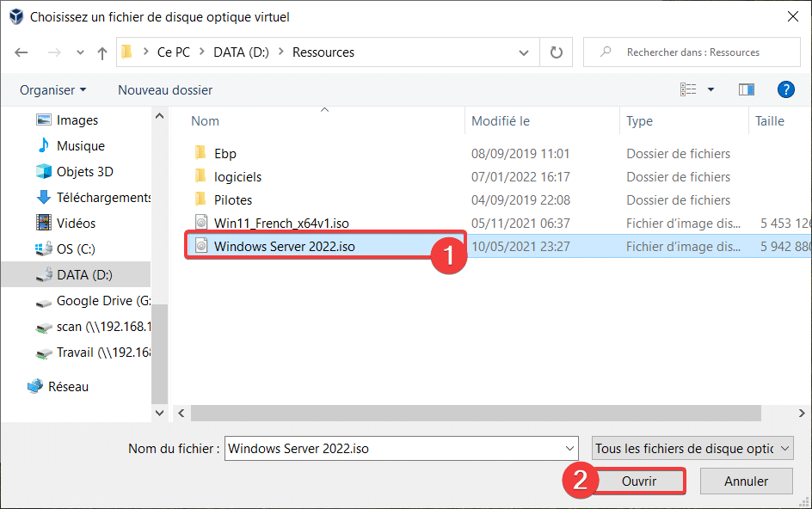Screen dimensions: 812x509
Task: Change view layout icon
Action: 688,89
